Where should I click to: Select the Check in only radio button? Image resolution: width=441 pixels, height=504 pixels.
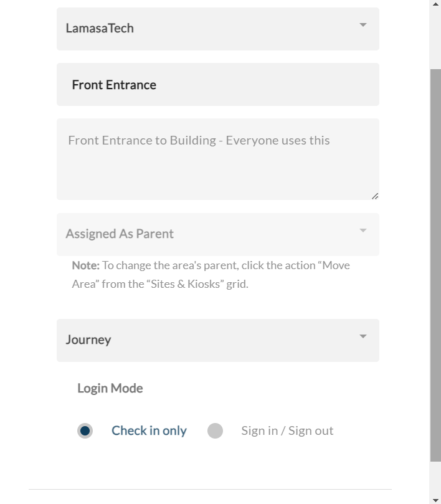85,430
